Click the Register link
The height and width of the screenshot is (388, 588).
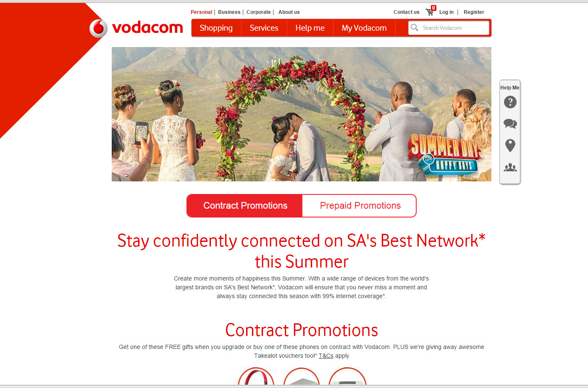[474, 12]
